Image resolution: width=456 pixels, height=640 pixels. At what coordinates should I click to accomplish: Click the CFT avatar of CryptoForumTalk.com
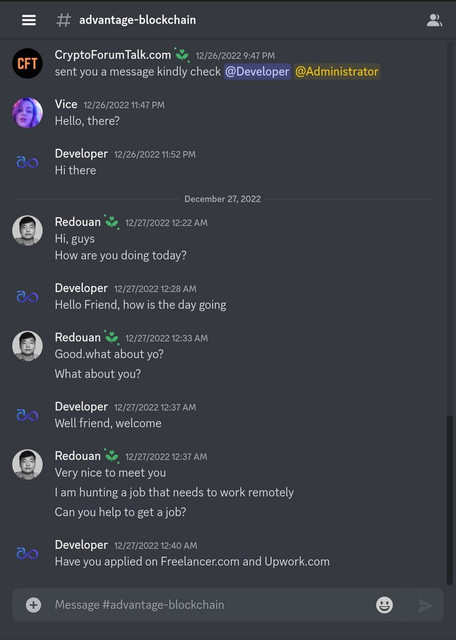27,63
